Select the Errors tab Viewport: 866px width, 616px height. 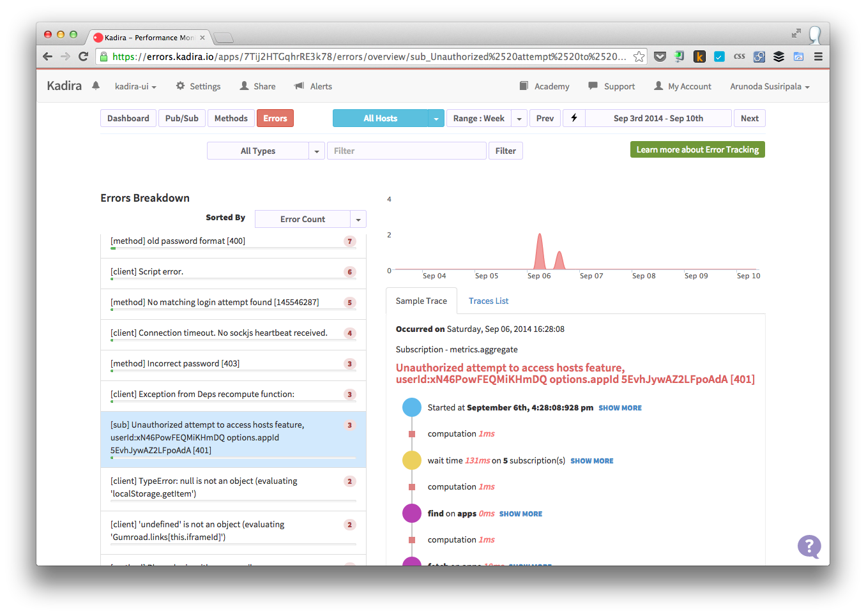pyautogui.click(x=275, y=118)
